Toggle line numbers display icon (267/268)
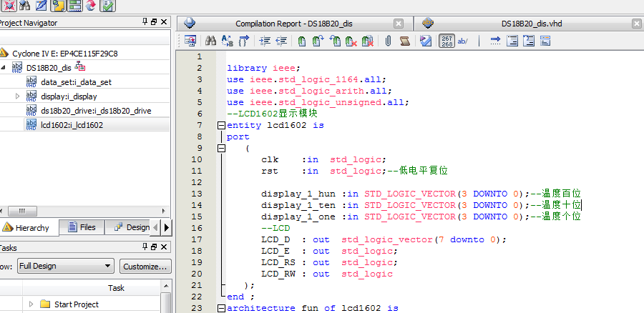The height and width of the screenshot is (313, 644). (x=447, y=41)
